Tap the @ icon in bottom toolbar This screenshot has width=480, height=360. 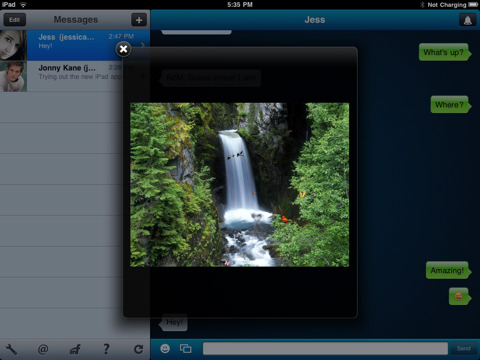coord(43,349)
